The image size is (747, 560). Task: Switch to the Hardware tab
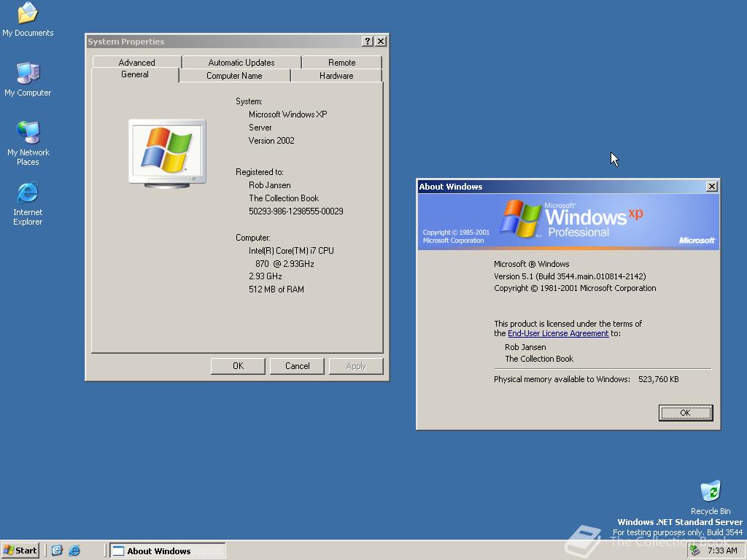pos(336,76)
